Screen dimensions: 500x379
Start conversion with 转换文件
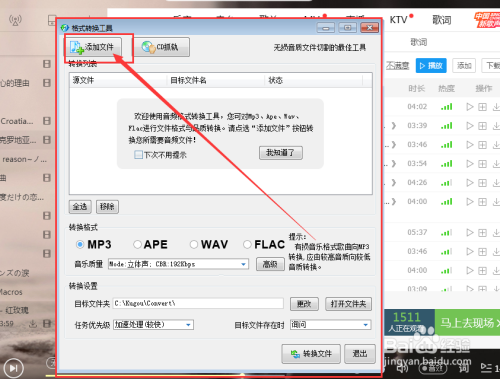(x=311, y=354)
